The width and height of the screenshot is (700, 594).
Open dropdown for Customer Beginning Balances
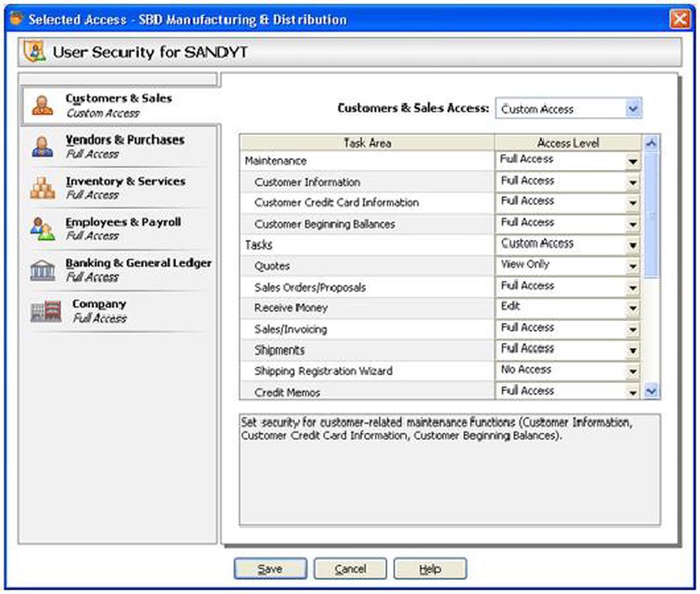click(633, 225)
